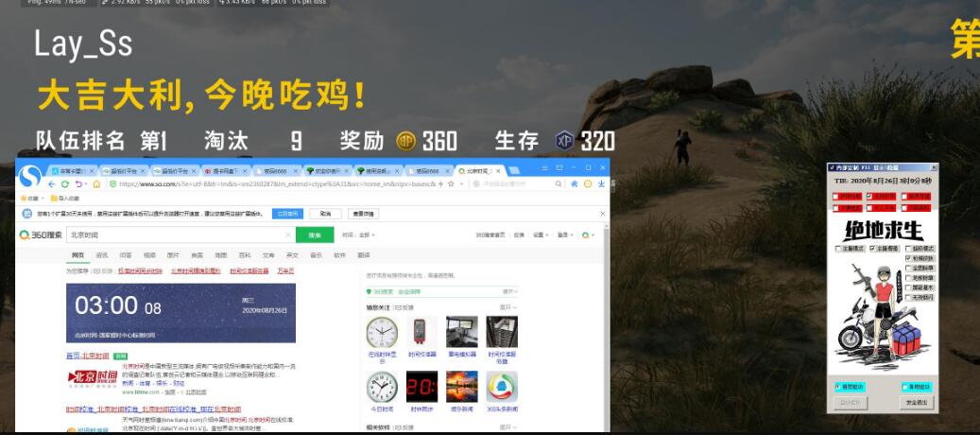This screenshot has height=435, width=980.
Task: Select the 备用驱动 cyan radio option
Action: 917,387
